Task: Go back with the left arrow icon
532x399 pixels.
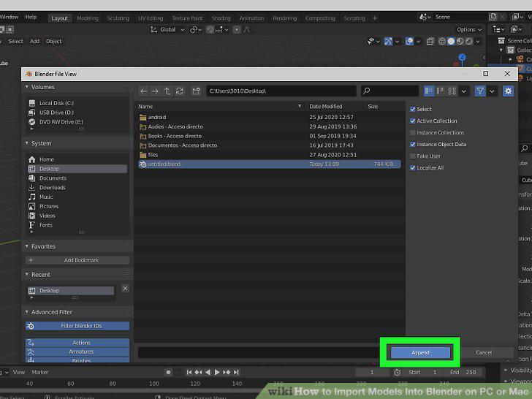Action: [143, 91]
